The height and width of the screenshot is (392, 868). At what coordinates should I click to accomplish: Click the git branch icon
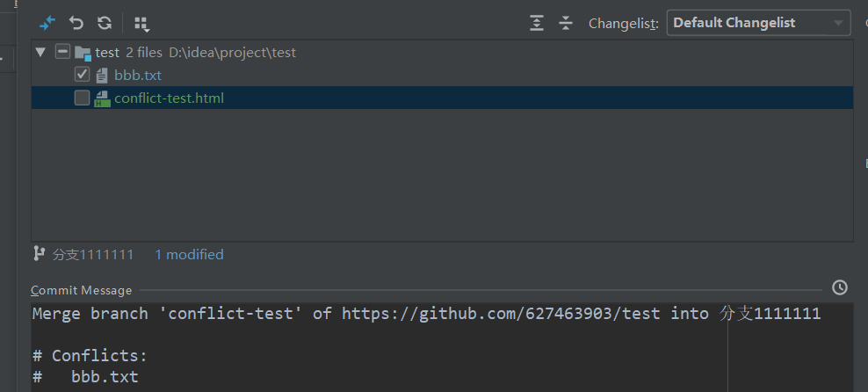(x=39, y=254)
